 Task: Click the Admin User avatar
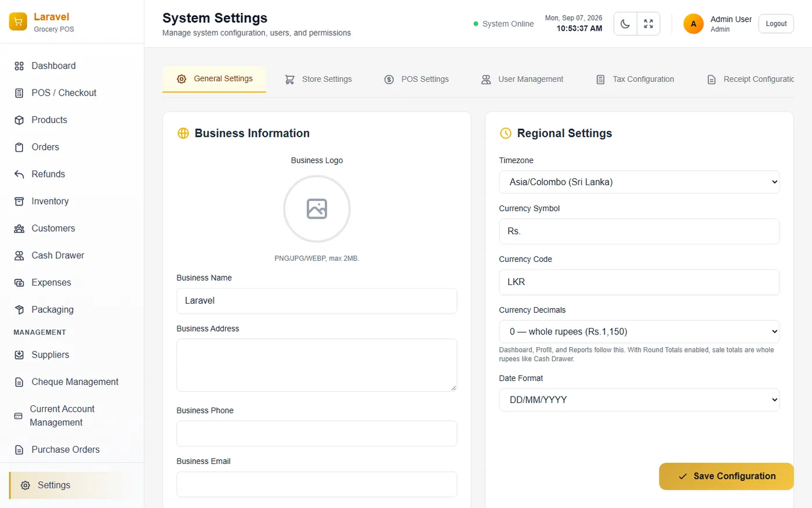point(693,24)
